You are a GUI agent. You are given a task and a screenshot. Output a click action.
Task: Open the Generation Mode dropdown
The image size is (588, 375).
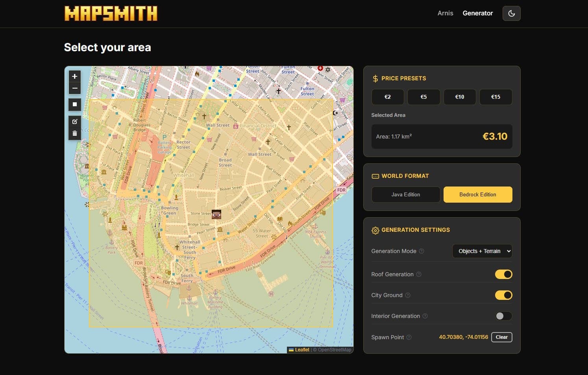pos(482,251)
